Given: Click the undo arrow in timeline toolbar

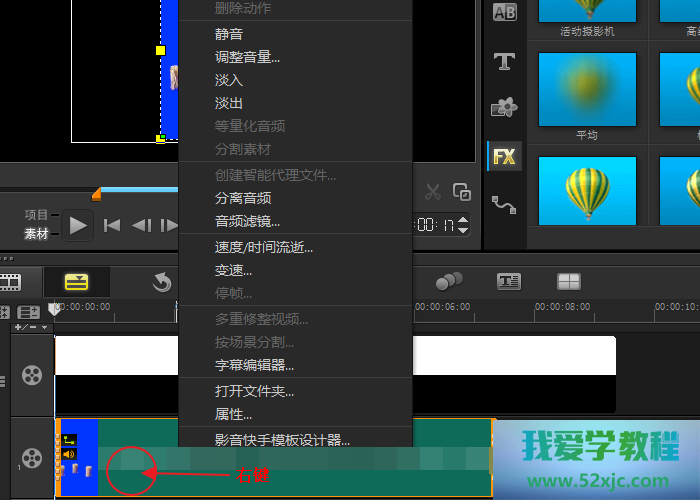Looking at the screenshot, I should coord(162,283).
